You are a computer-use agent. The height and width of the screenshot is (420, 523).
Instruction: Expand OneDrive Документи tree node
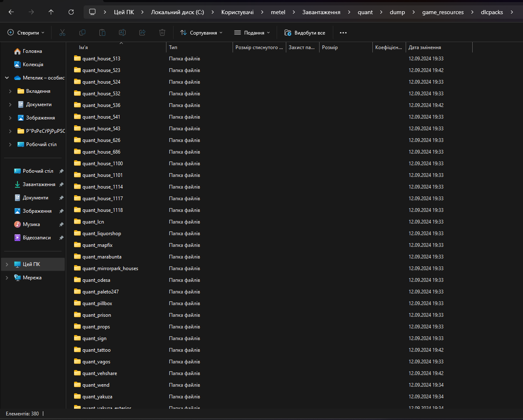click(x=10, y=104)
